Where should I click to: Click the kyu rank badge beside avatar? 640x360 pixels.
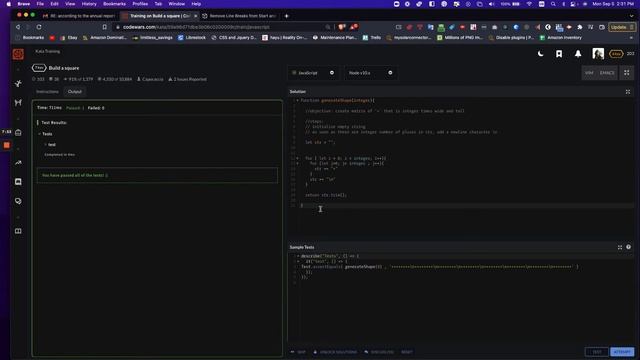click(x=616, y=54)
